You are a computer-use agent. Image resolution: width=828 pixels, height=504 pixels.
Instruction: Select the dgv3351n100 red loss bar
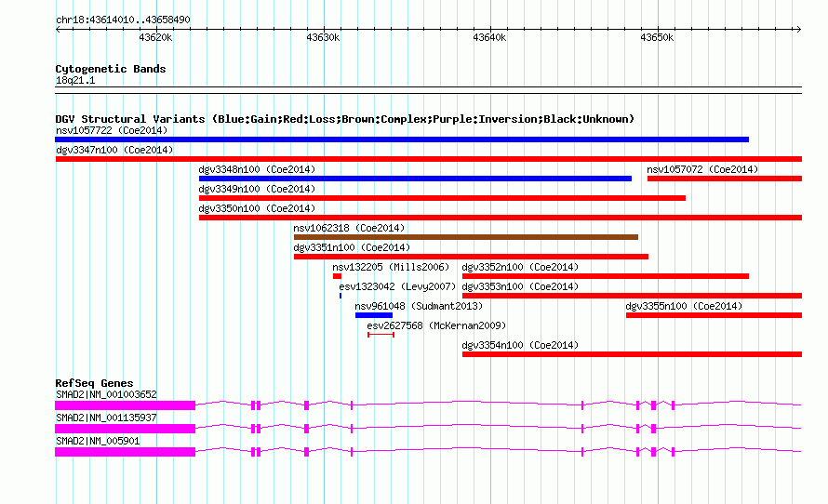coord(471,257)
